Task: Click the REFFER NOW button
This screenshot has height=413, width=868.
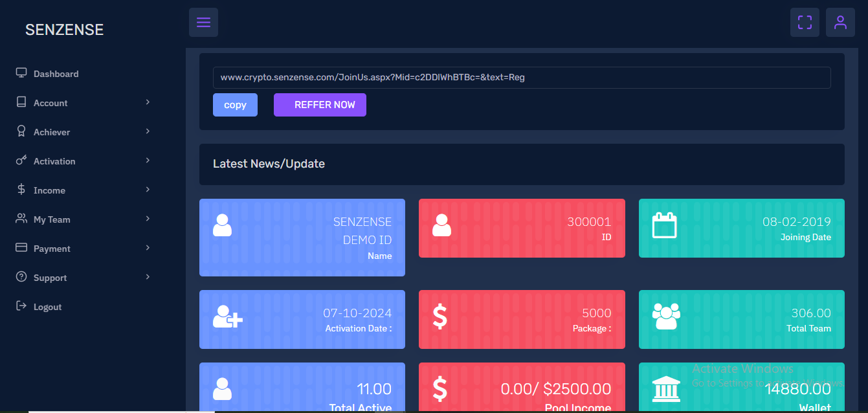Action: tap(320, 105)
